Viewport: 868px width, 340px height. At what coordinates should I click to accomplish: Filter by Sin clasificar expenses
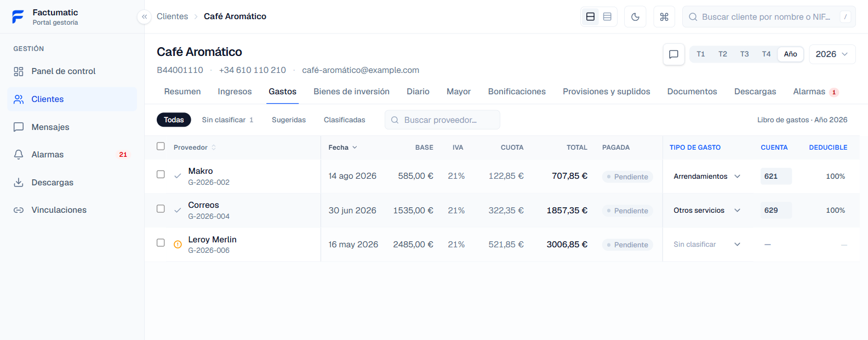tap(227, 120)
